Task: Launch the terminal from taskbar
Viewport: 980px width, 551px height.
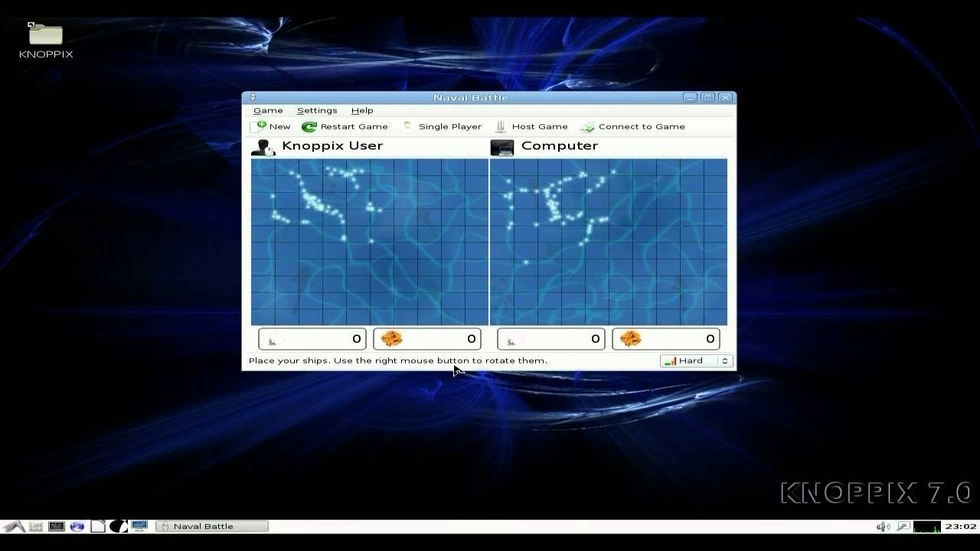Action: (57, 527)
